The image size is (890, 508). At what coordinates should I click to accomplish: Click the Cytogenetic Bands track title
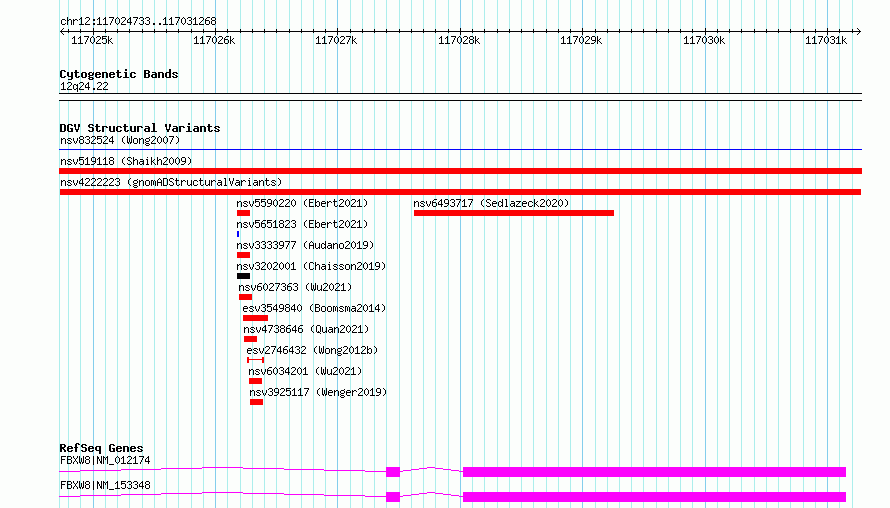pyautogui.click(x=119, y=74)
